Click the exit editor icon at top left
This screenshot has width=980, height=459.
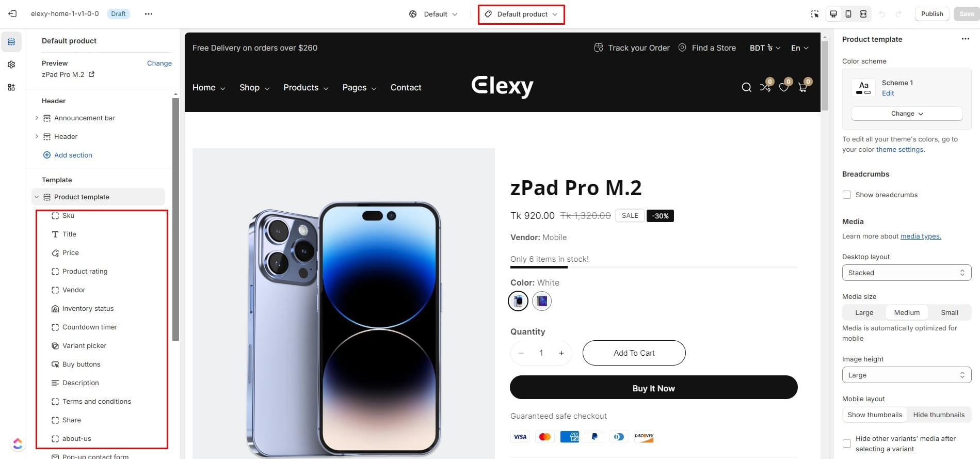[12, 14]
